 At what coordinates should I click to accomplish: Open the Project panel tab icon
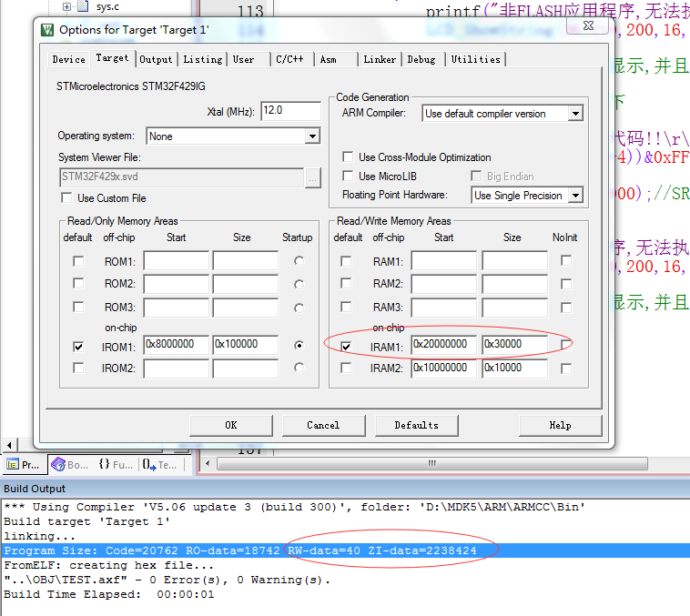(x=13, y=465)
